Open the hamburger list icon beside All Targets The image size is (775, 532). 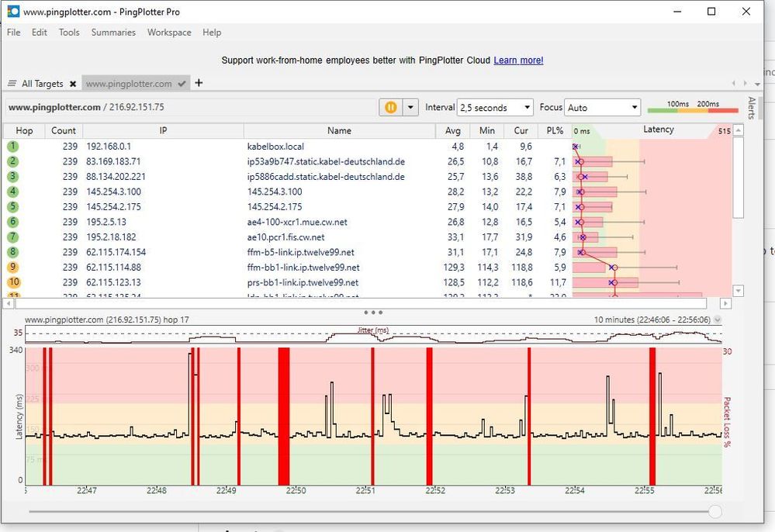(x=12, y=84)
